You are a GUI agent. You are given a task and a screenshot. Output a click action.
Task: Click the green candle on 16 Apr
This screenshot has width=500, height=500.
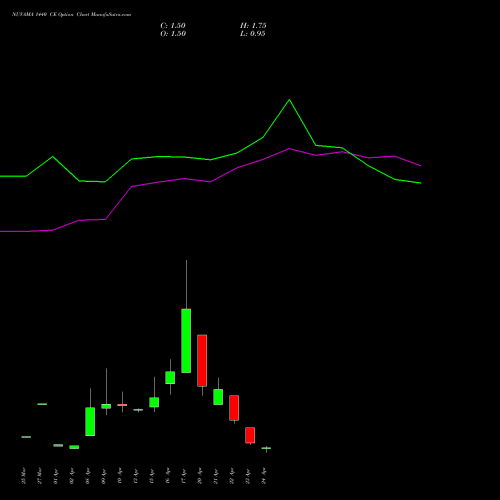[x=170, y=378]
